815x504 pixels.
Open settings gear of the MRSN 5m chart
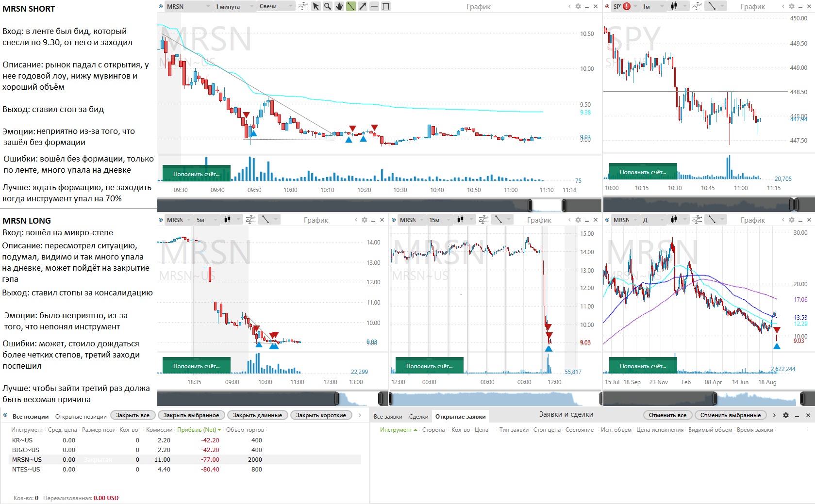click(x=365, y=220)
